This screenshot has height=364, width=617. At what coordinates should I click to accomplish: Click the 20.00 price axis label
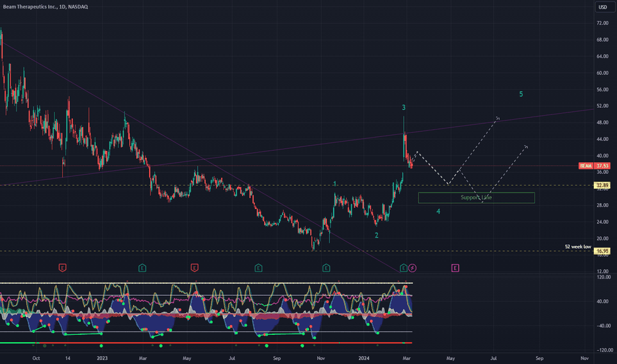click(x=602, y=238)
